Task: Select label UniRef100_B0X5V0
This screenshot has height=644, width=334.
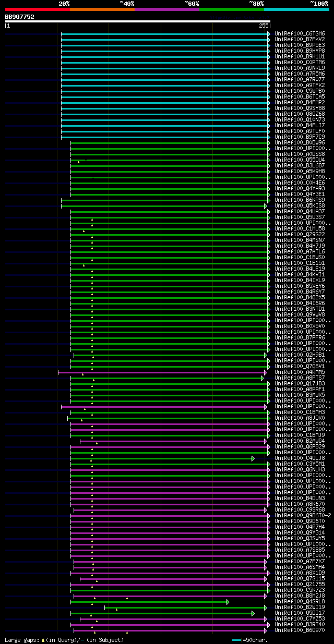Action: click(x=300, y=326)
